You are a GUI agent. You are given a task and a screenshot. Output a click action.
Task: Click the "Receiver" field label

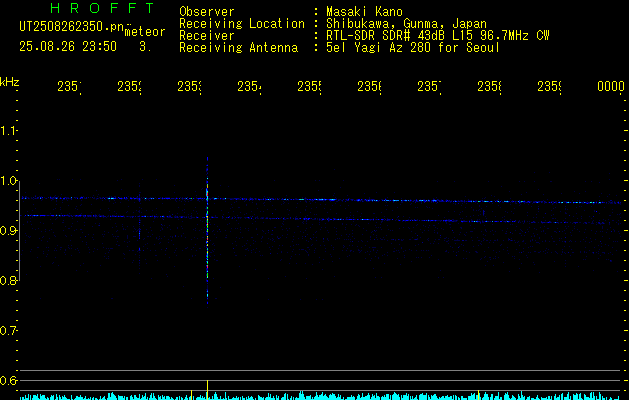(207, 36)
